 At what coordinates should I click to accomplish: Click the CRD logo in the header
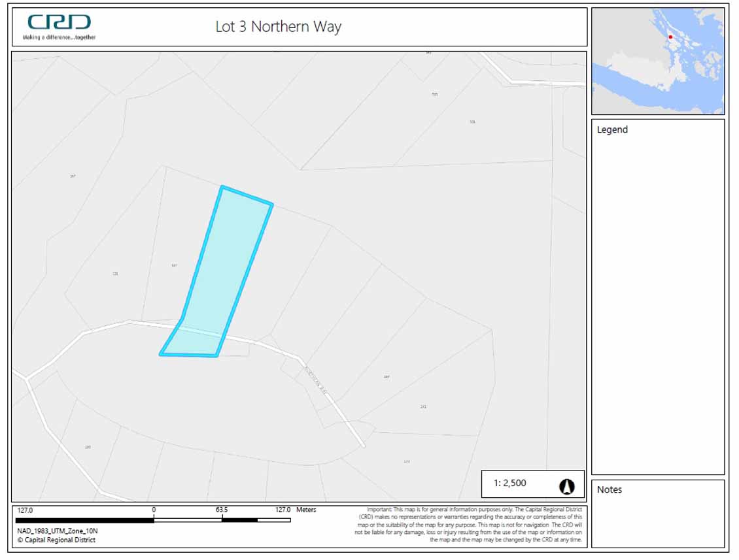pos(59,22)
